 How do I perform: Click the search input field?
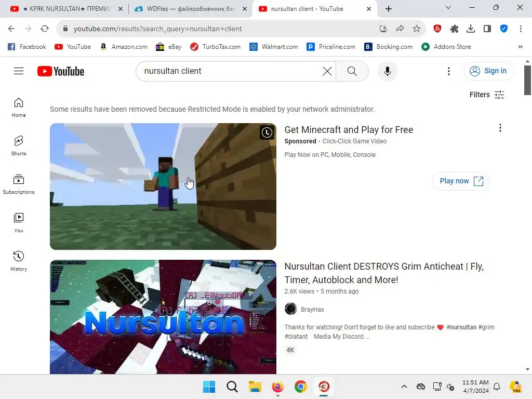click(231, 71)
